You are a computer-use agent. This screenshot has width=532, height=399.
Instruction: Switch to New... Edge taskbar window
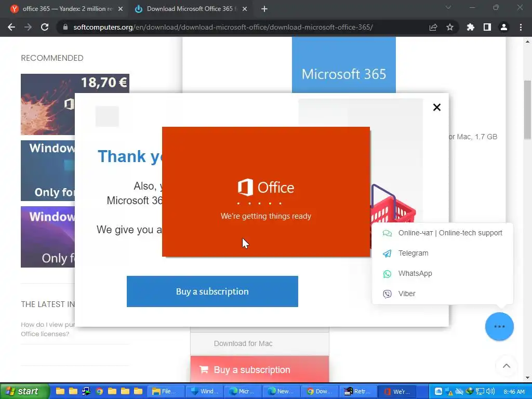281,391
